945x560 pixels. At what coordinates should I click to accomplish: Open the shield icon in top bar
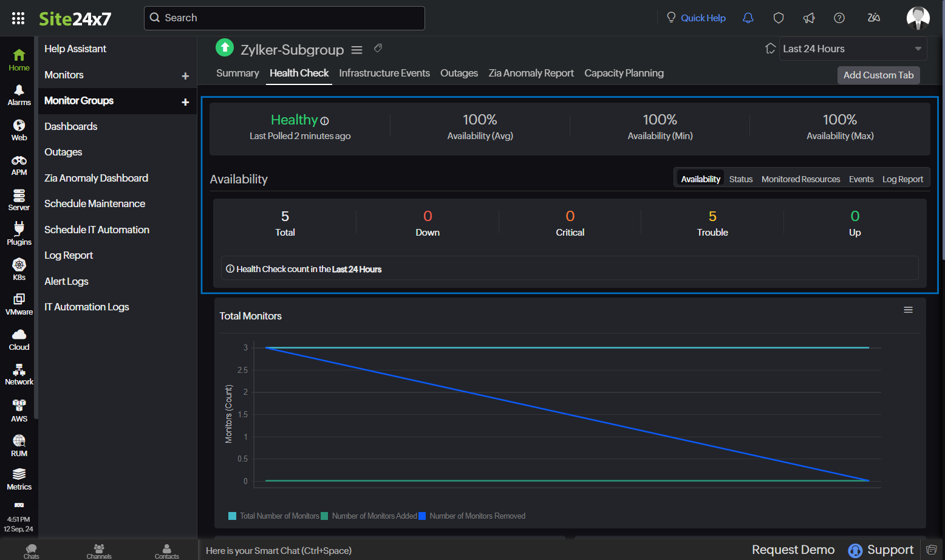click(779, 18)
